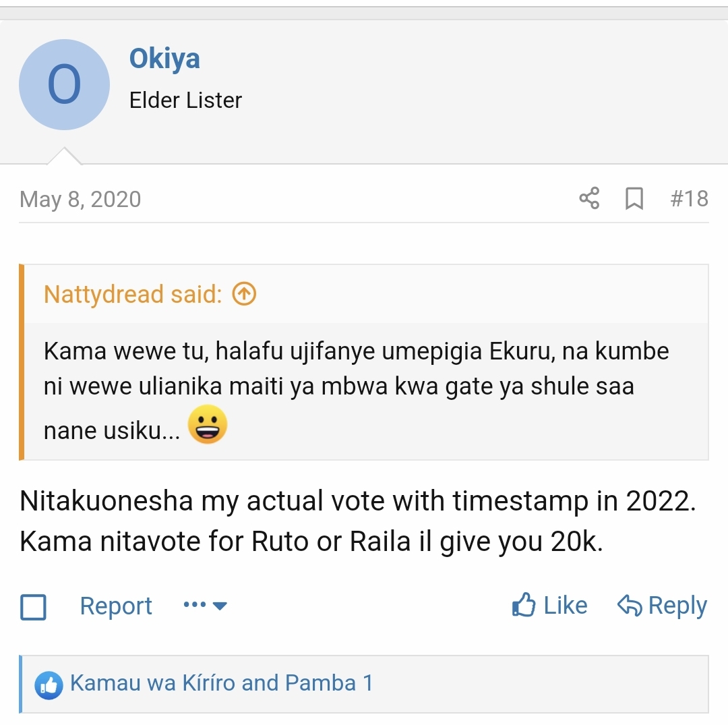Open the #18 post permalink
The width and height of the screenshot is (728, 725).
click(689, 199)
